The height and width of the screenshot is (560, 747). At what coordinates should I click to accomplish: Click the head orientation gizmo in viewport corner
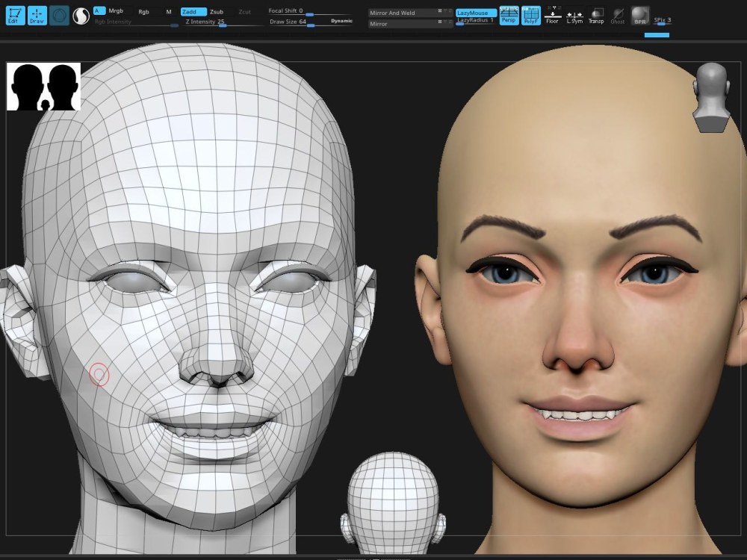coord(711,97)
